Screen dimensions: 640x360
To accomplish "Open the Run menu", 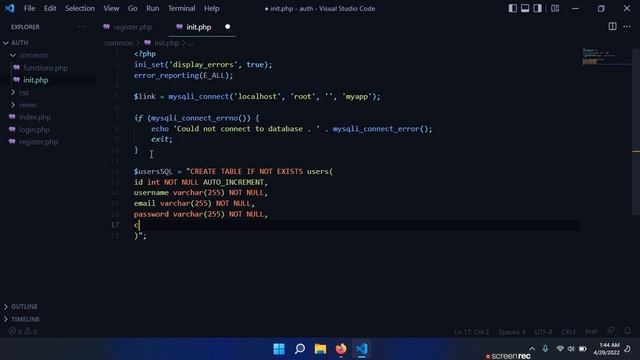I will coord(153,8).
